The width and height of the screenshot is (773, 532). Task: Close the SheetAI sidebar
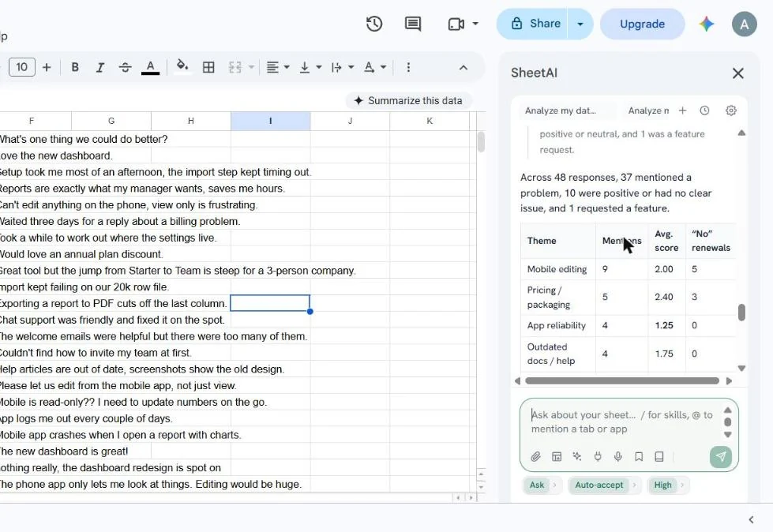[738, 73]
